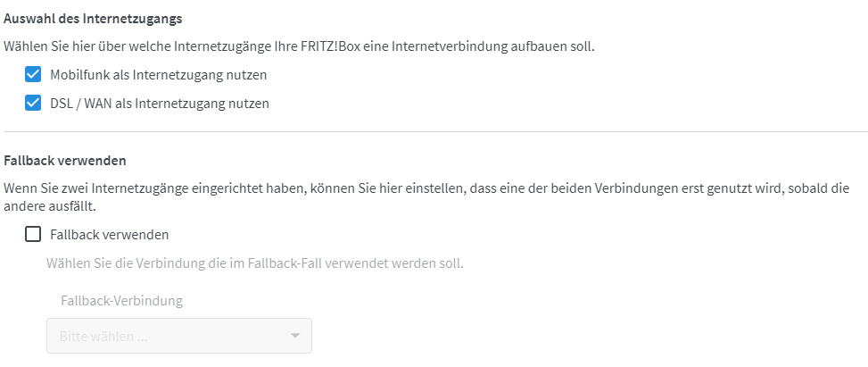Disable the DSL / WAN Internetzugang checkbox
The width and height of the screenshot is (868, 367).
tap(34, 104)
